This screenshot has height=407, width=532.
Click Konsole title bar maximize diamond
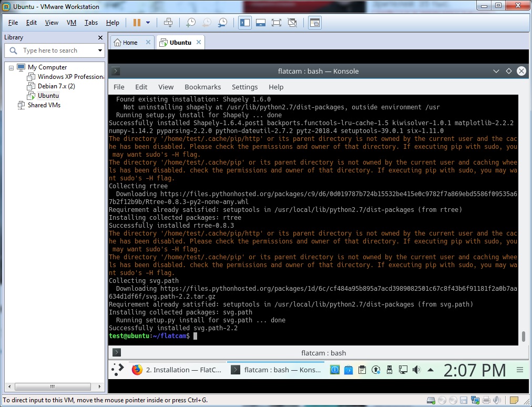pyautogui.click(x=508, y=71)
